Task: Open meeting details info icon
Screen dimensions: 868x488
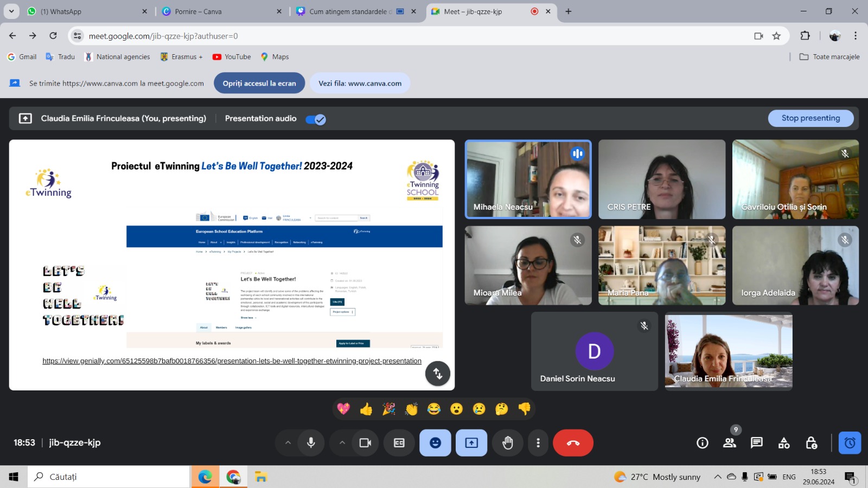Action: pos(703,443)
